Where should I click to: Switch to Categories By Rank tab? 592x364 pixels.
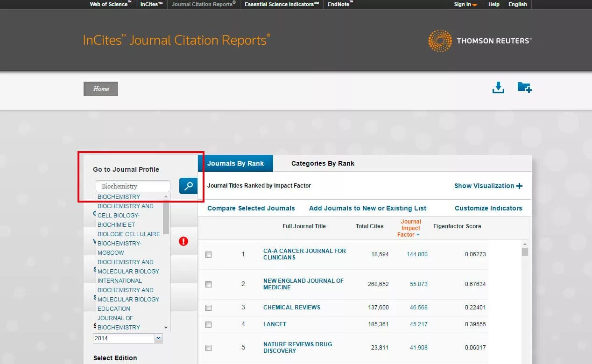[x=323, y=163]
